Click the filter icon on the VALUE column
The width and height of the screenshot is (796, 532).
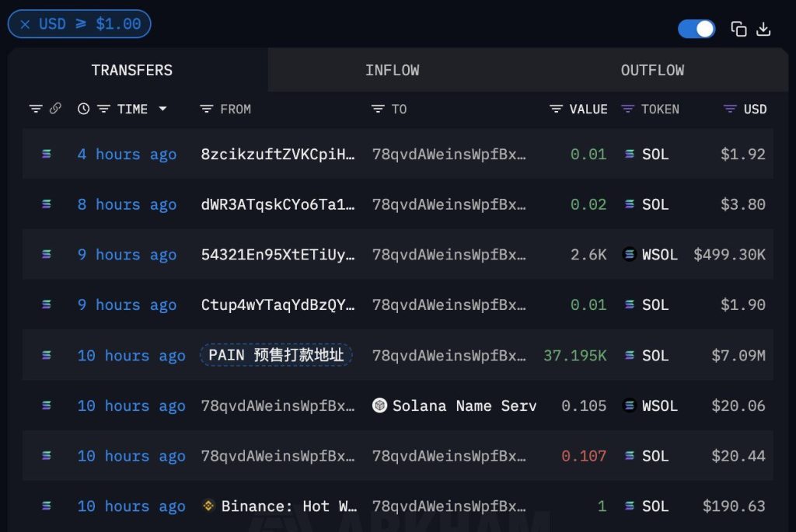[555, 109]
